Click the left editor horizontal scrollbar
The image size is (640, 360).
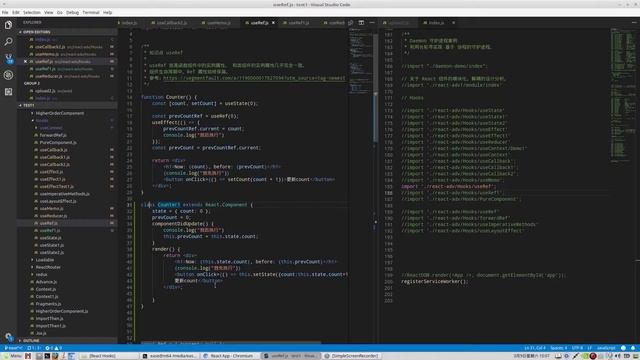[x=231, y=342]
